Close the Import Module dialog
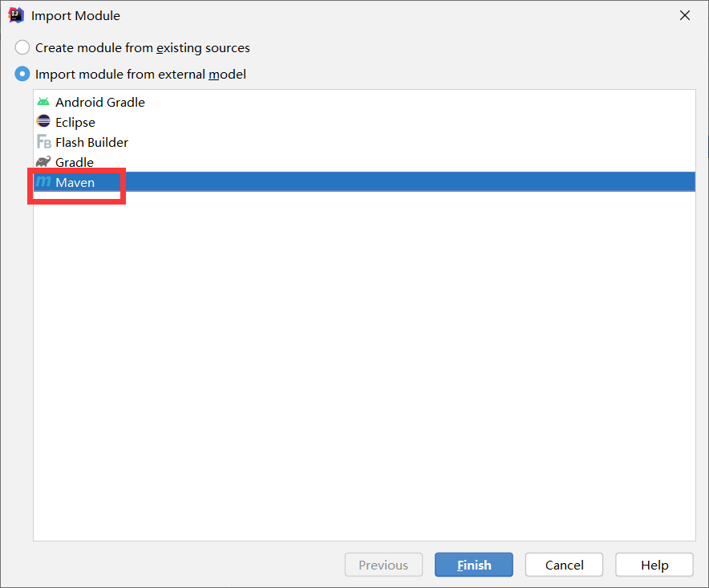 tap(685, 15)
